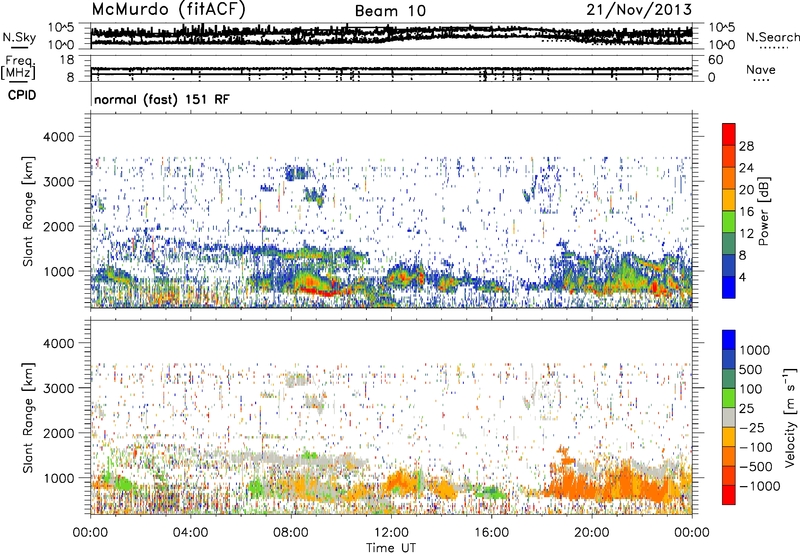
Task: Click the velocity panel 'Slant Range [km]' label
Action: tap(28, 417)
